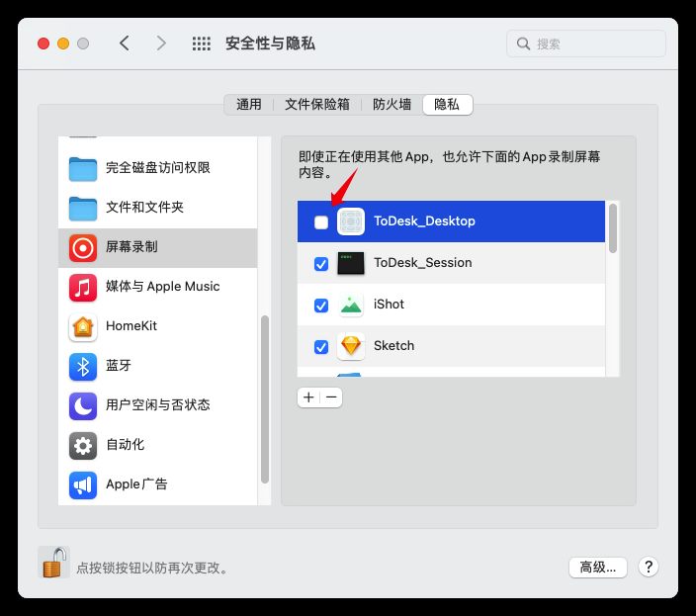Screen dimensions: 696x616
Task: Click the Files and Folders folder icon
Action: pyautogui.click(x=83, y=209)
